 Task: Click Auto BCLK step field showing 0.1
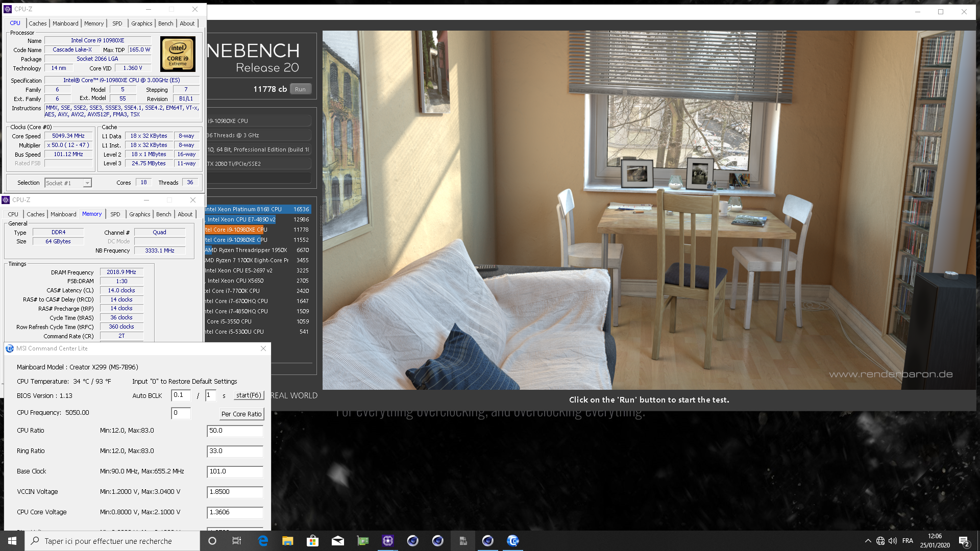coord(181,395)
